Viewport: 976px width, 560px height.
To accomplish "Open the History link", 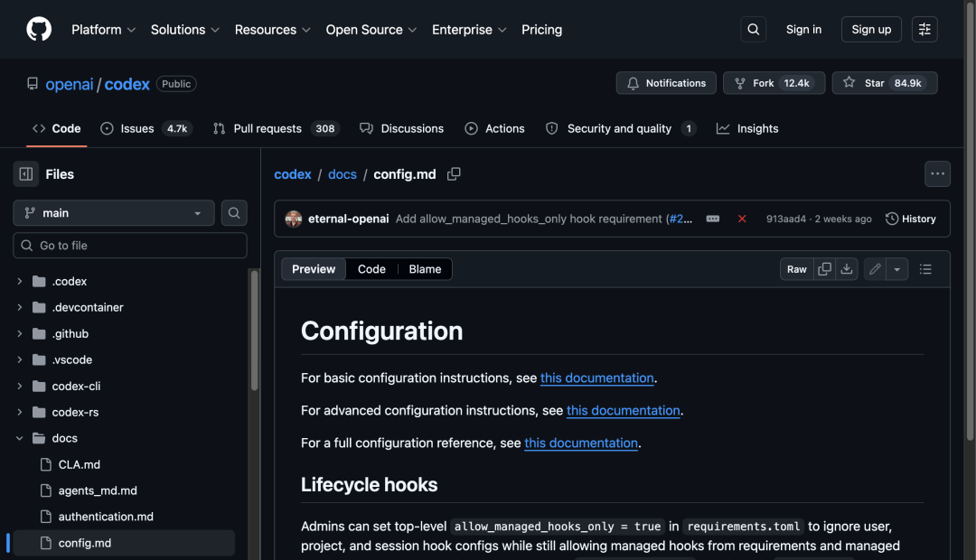I will coord(911,219).
